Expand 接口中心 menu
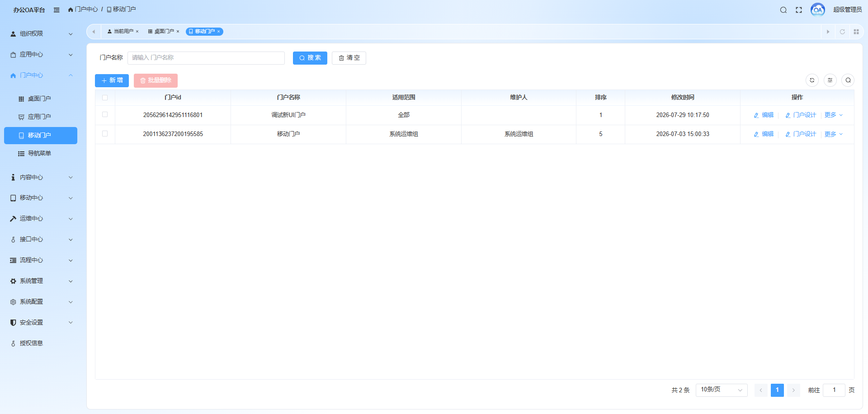The image size is (868, 414). 41,239
